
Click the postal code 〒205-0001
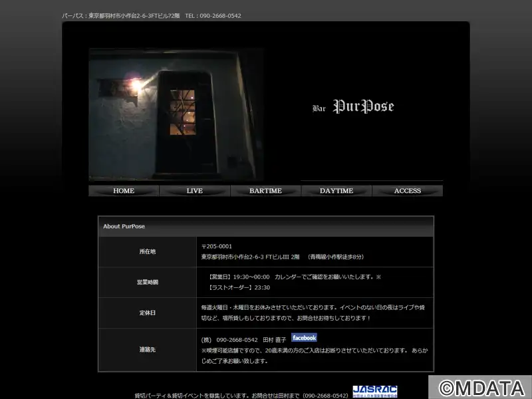click(x=217, y=246)
